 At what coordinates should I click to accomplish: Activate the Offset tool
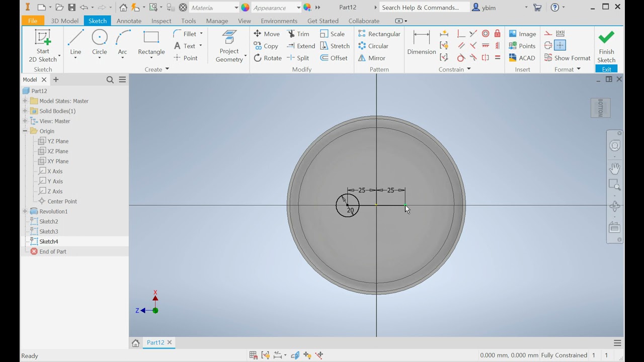(334, 58)
